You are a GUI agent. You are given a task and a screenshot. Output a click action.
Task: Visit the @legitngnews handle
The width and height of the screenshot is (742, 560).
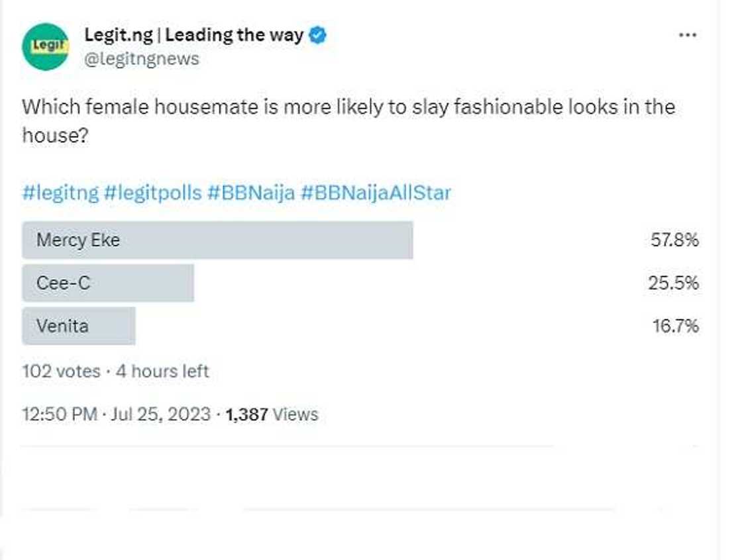click(141, 59)
